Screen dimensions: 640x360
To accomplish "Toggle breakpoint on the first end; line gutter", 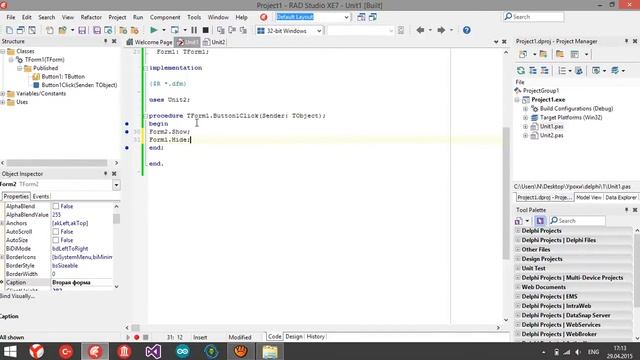I will tap(127, 148).
